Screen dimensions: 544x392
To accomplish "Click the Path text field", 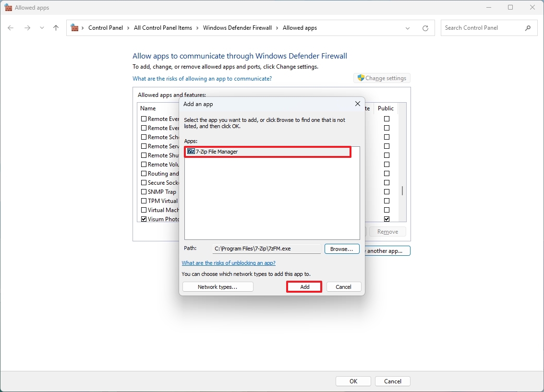I will point(266,249).
